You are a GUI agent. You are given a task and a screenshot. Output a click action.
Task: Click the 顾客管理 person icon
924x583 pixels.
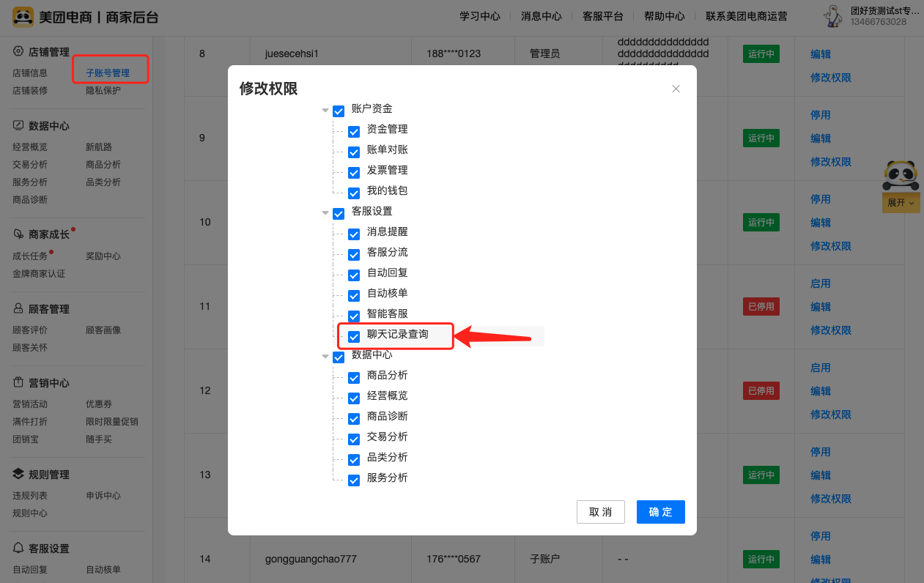[18, 308]
